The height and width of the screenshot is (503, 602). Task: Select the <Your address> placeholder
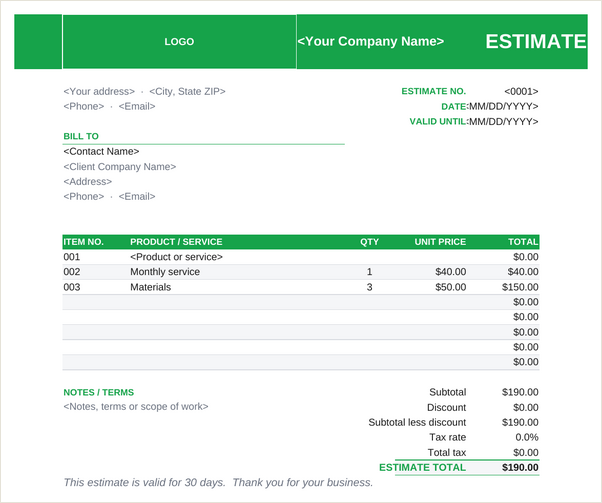[99, 91]
